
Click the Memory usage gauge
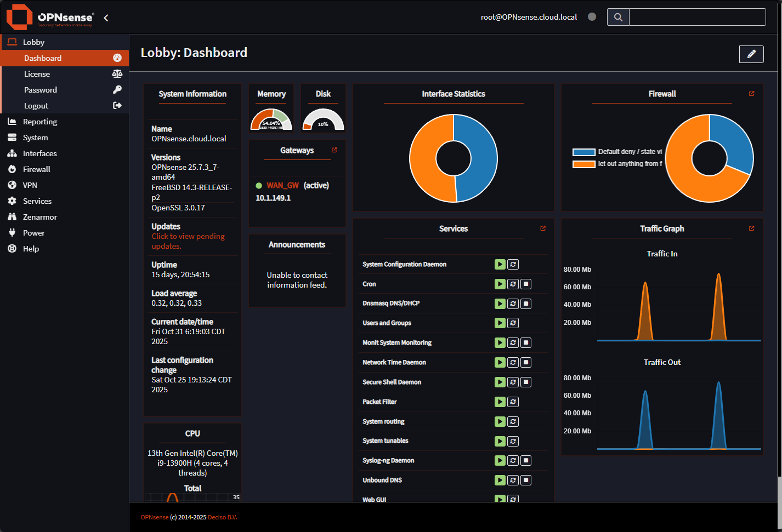pos(271,119)
